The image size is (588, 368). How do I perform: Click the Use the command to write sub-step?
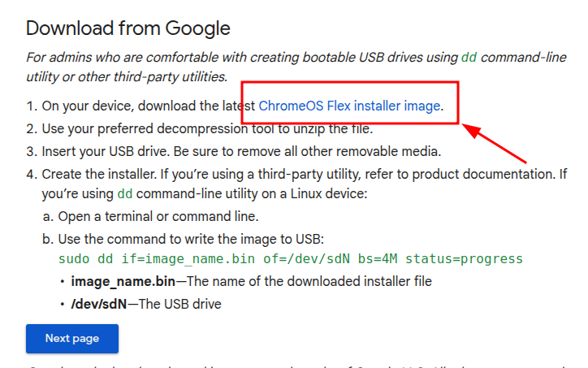pos(191,239)
